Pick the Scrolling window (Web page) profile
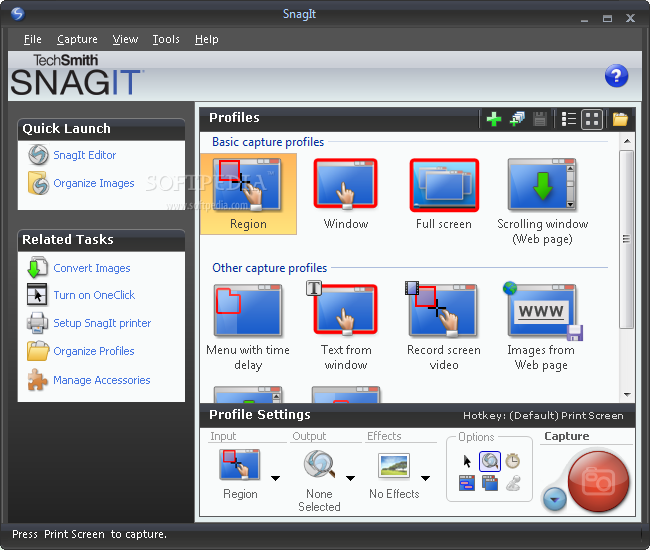This screenshot has width=650, height=550. (542, 201)
